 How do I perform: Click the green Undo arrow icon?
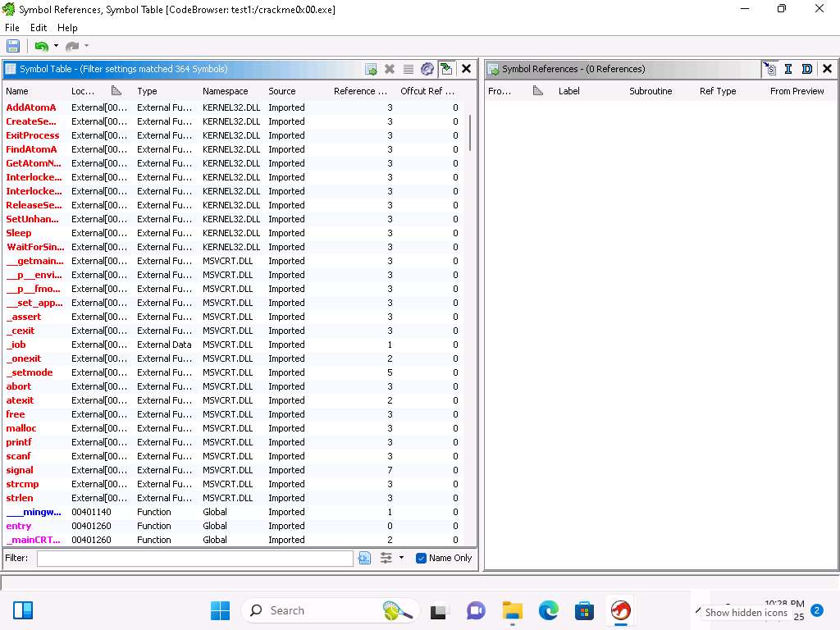click(x=41, y=46)
